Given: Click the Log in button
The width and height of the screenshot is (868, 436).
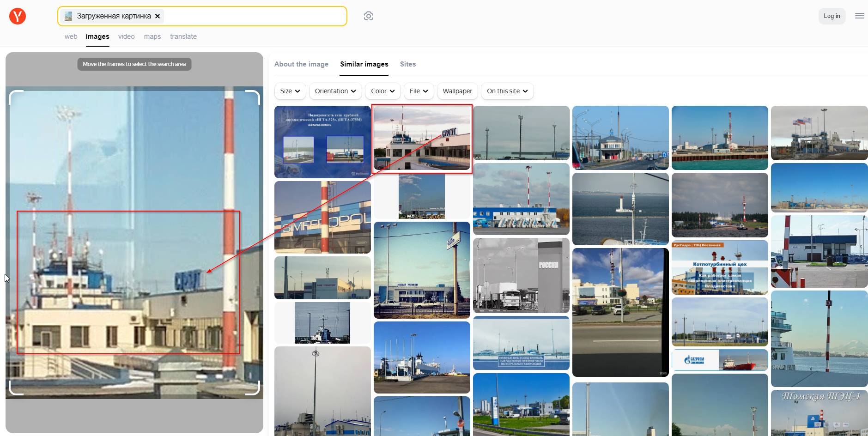Looking at the screenshot, I should (832, 16).
